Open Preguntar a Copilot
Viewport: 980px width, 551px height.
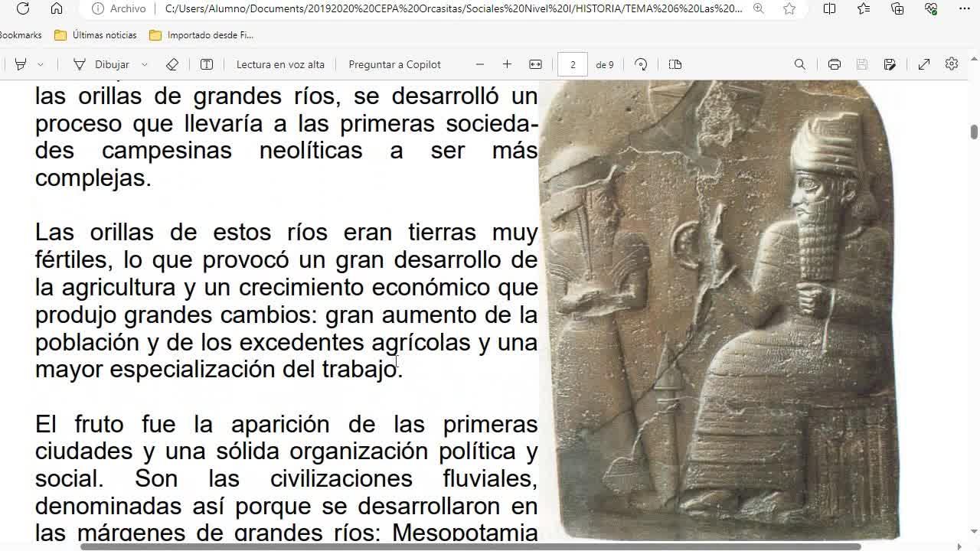394,64
